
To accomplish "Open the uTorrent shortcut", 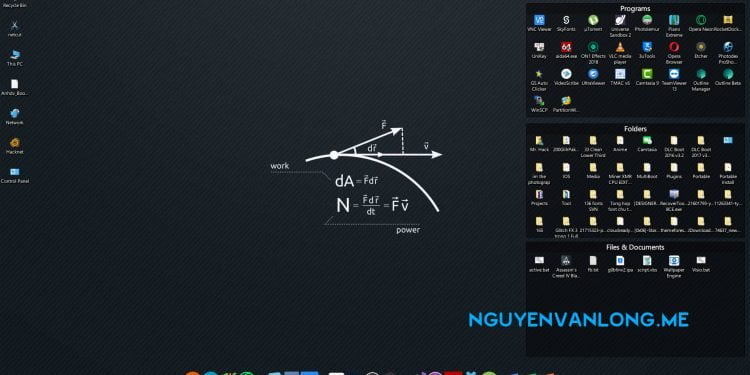I will (x=593, y=23).
